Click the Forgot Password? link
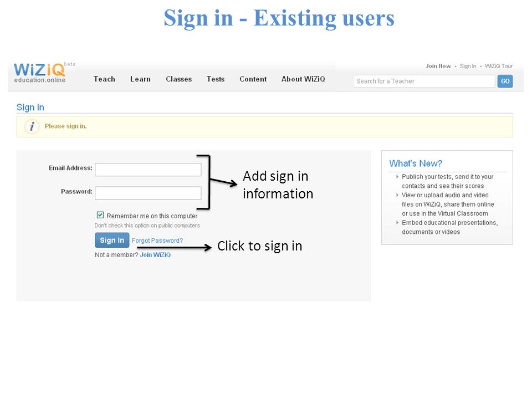The width and height of the screenshot is (532, 399). pyautogui.click(x=157, y=241)
